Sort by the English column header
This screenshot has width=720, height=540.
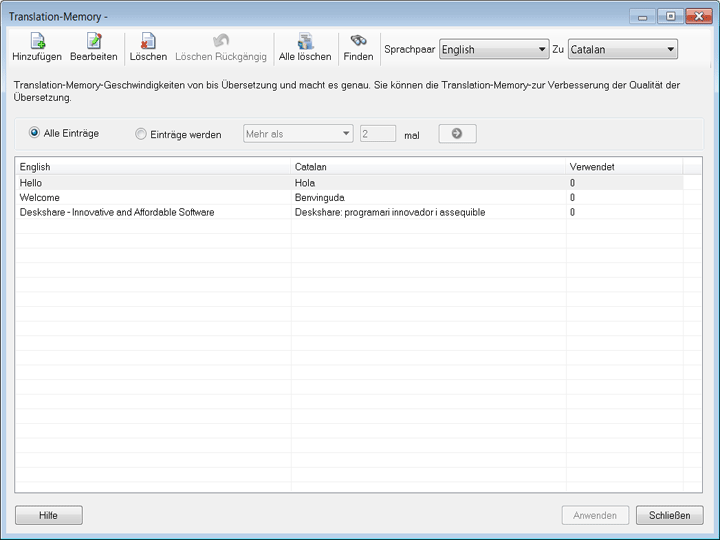[153, 167]
